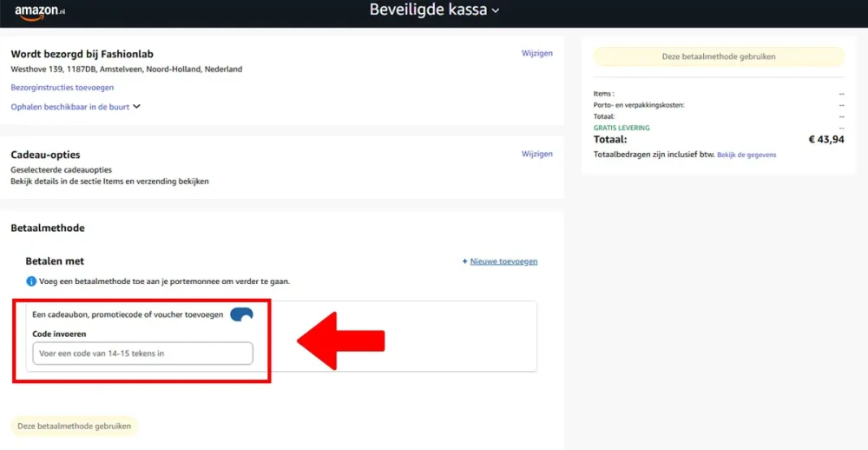Expand Ophalen beschikbaar in de buurt

pos(76,107)
